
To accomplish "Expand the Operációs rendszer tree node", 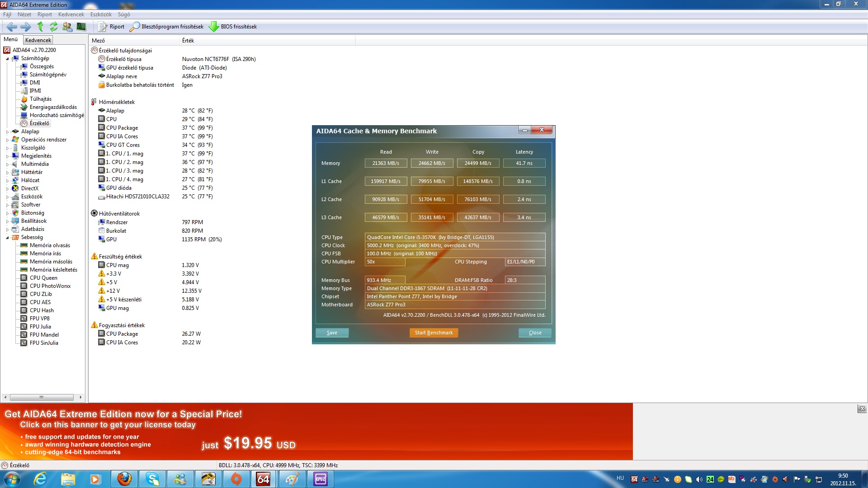I will [x=7, y=140].
